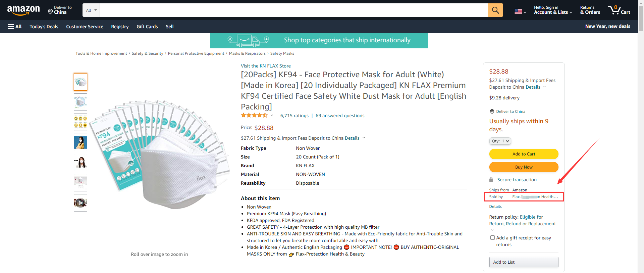Select the first product image thumbnail
This screenshot has height=273, width=644.
80,82
